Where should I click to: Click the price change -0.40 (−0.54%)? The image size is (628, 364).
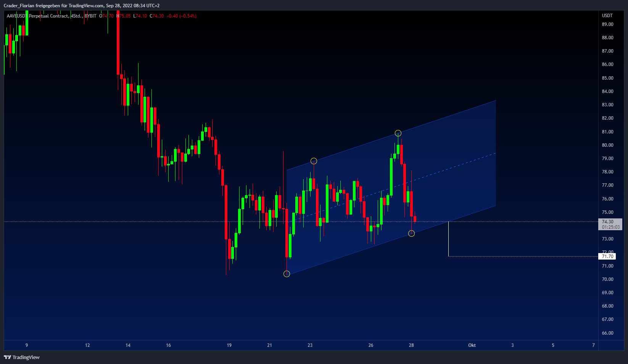(x=182, y=16)
